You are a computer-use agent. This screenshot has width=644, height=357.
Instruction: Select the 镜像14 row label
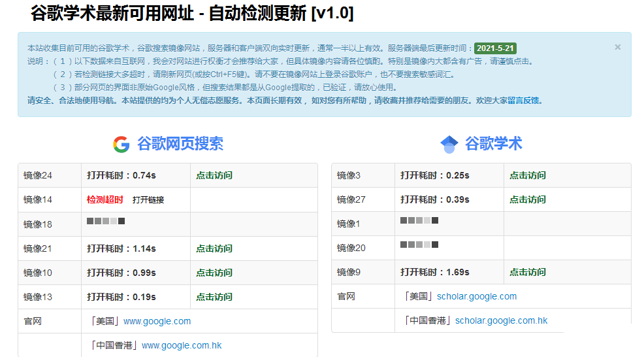click(38, 200)
